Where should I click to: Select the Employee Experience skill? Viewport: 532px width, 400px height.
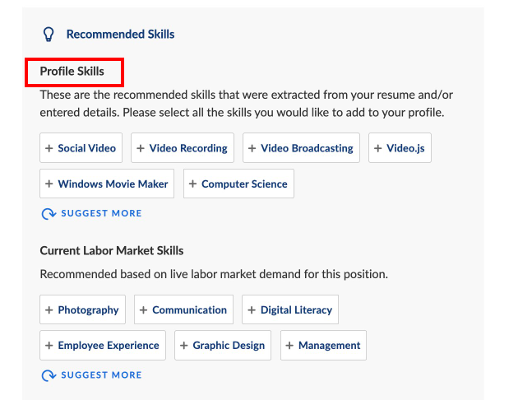[x=103, y=345]
